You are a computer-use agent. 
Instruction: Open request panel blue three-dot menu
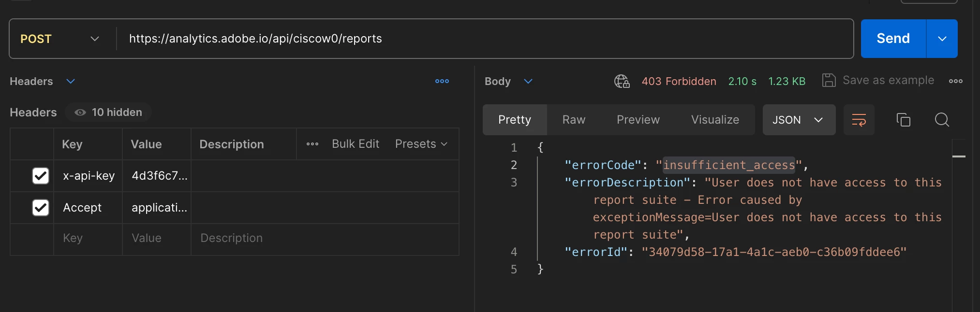[x=442, y=81]
